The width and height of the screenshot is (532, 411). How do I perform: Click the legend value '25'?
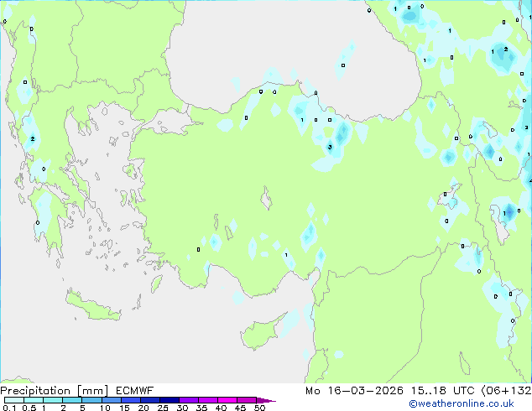click(163, 408)
